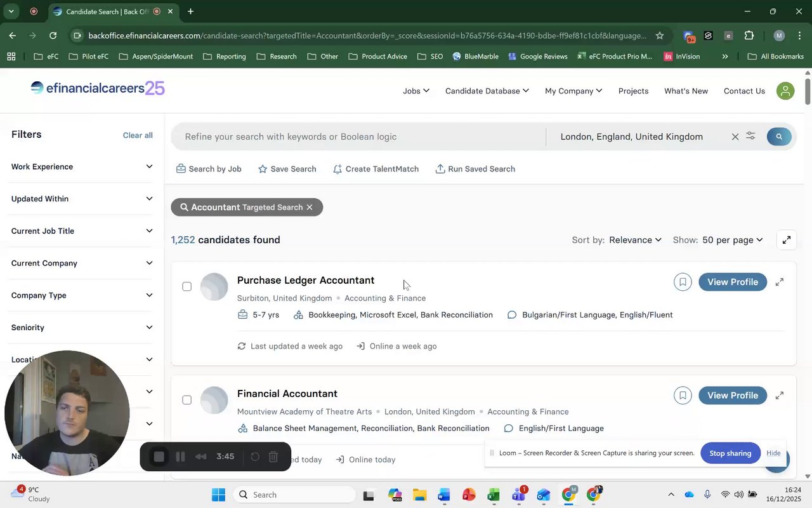Click the browser address bar
This screenshot has height=508, width=812.
(x=368, y=36)
